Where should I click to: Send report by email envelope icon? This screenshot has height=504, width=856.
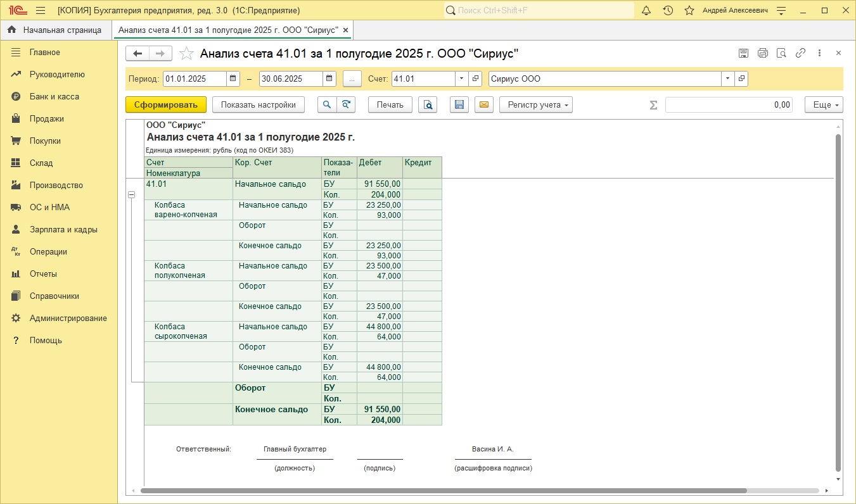pyautogui.click(x=484, y=105)
